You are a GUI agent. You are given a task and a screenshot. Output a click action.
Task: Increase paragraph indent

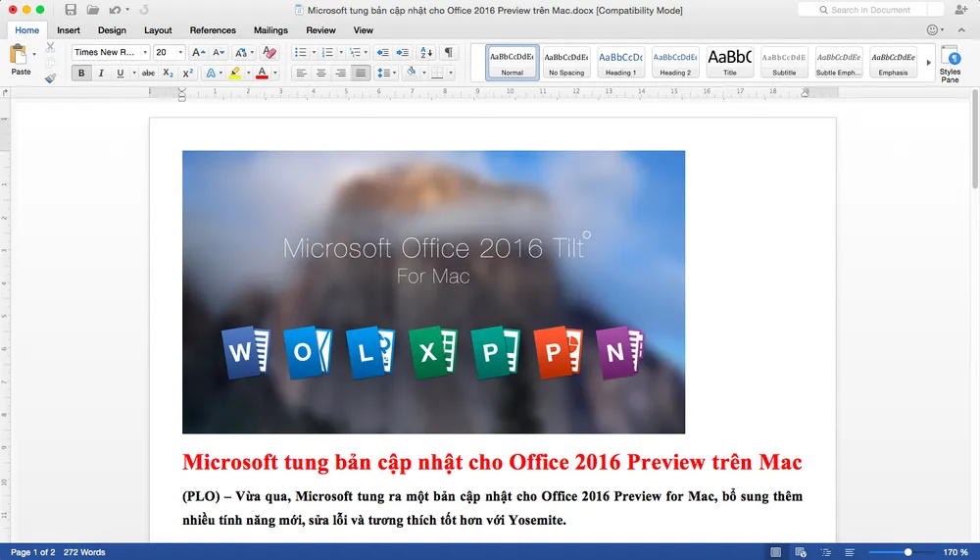pos(403,53)
